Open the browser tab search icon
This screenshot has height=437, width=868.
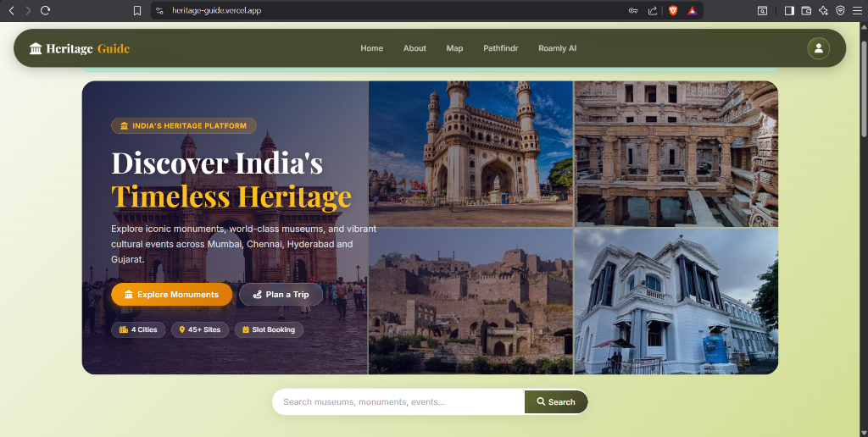click(762, 10)
